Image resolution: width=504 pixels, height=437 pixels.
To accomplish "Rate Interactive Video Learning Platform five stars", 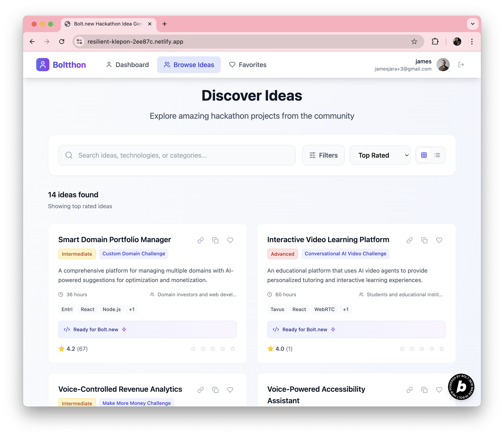I will coord(441,349).
